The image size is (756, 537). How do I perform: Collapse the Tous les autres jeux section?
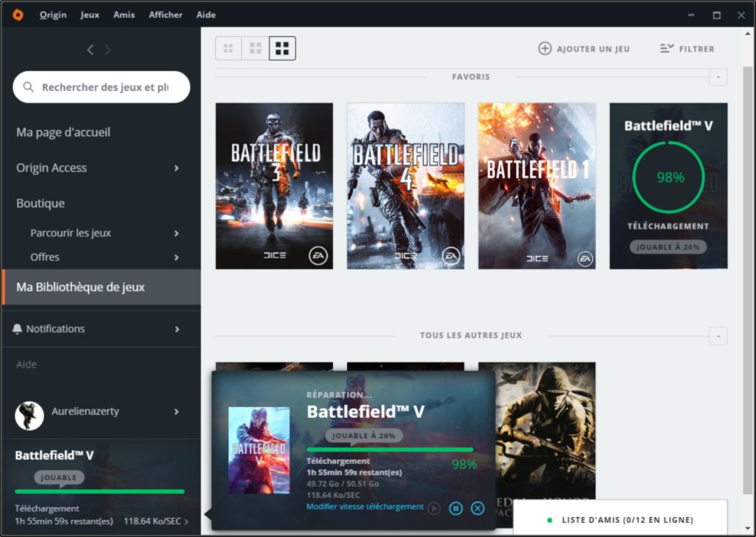pyautogui.click(x=718, y=336)
